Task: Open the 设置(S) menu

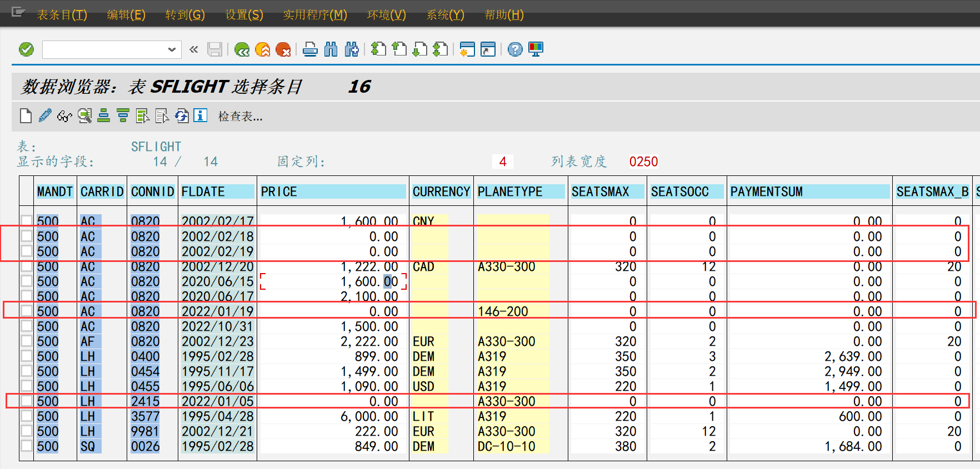Action: click(244, 14)
